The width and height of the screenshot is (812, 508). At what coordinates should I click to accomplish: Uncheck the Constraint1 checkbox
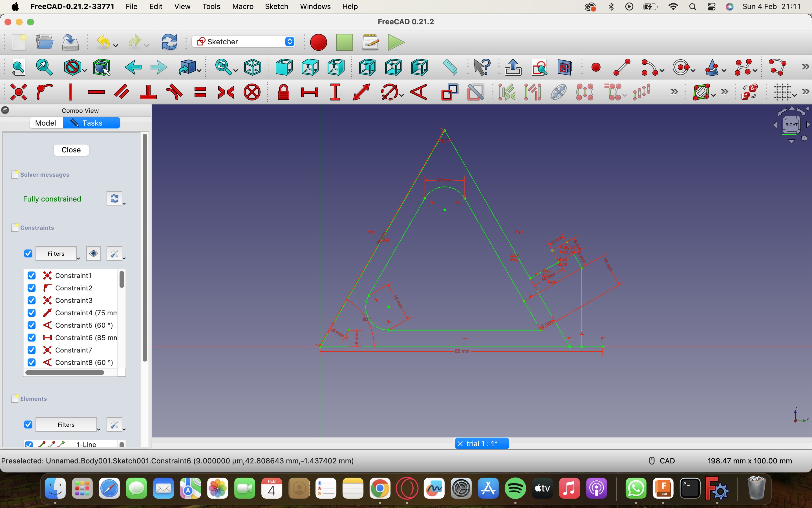coord(32,275)
